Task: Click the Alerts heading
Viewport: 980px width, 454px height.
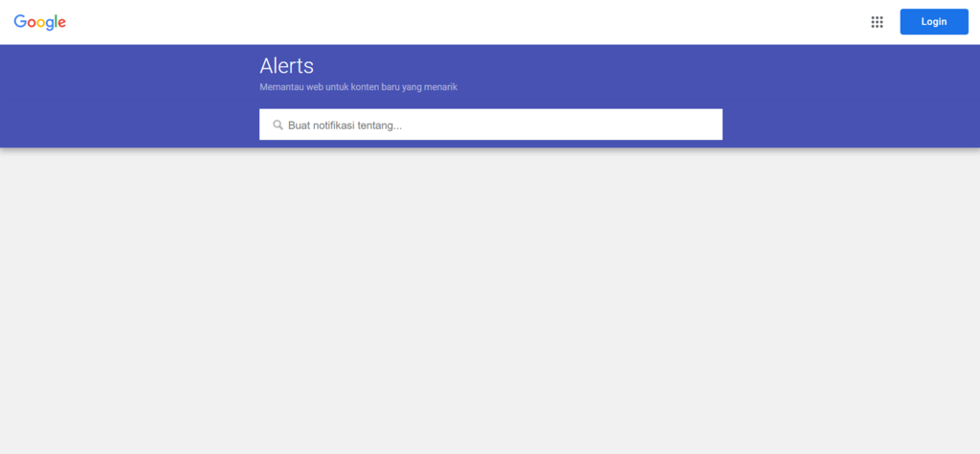Action: (x=287, y=66)
